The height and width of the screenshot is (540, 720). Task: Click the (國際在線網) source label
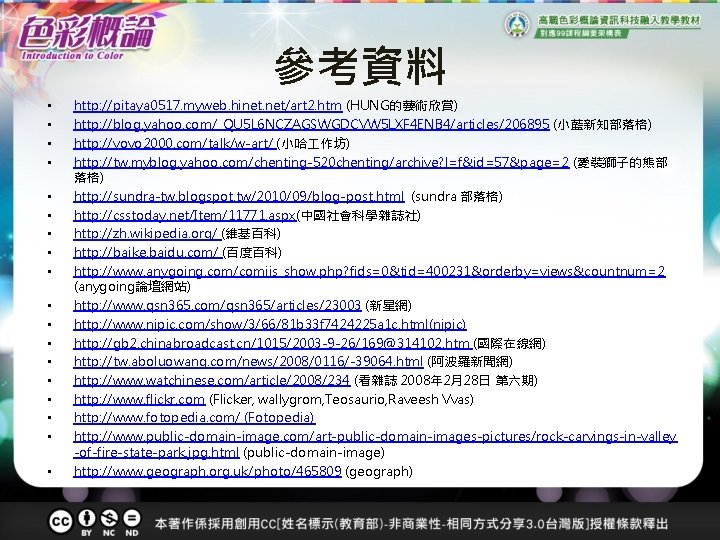coord(510,343)
